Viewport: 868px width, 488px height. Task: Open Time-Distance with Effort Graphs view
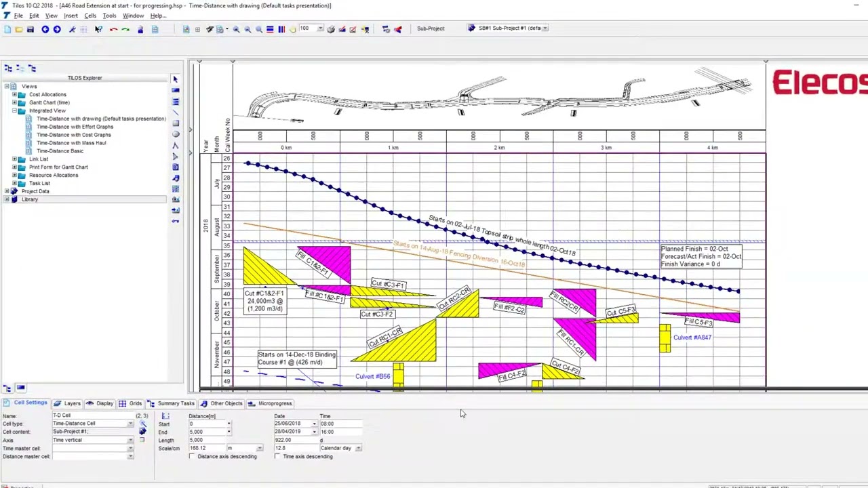click(x=75, y=127)
